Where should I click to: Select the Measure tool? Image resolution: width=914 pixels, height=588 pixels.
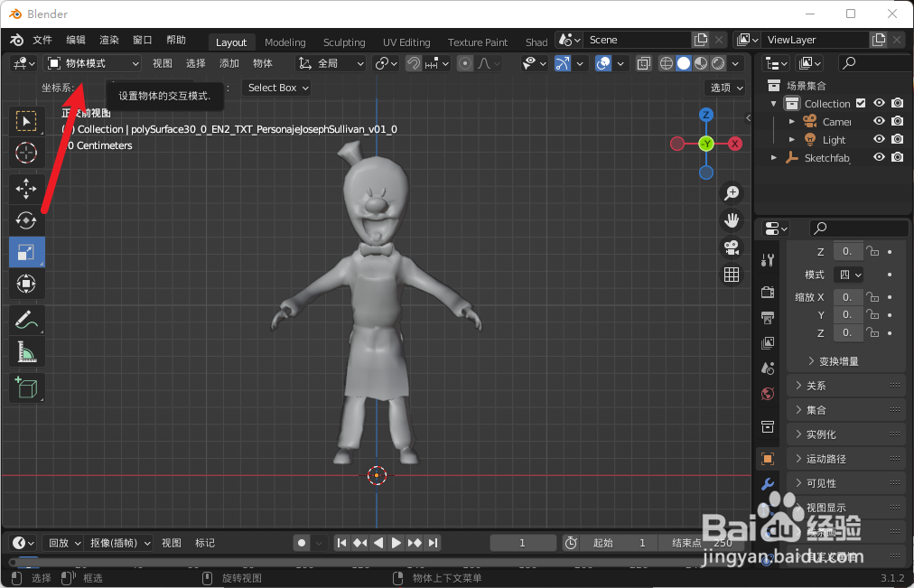pos(26,352)
